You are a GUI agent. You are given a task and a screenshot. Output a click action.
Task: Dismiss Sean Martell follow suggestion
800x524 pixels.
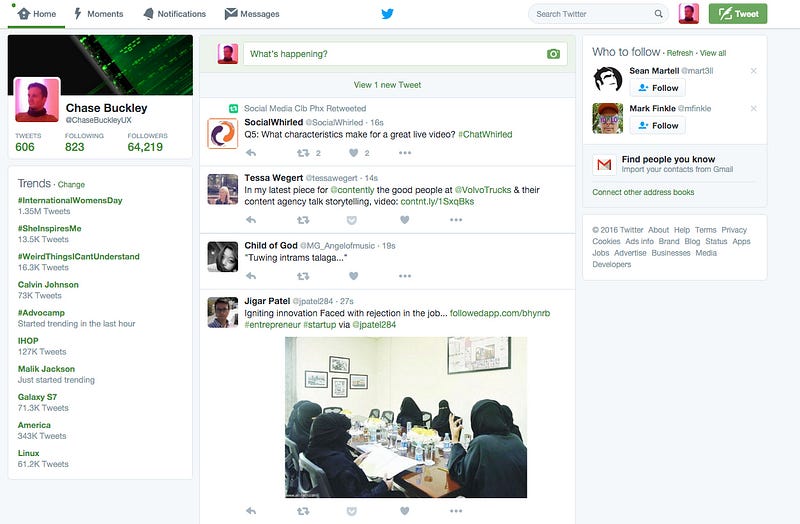(x=754, y=71)
